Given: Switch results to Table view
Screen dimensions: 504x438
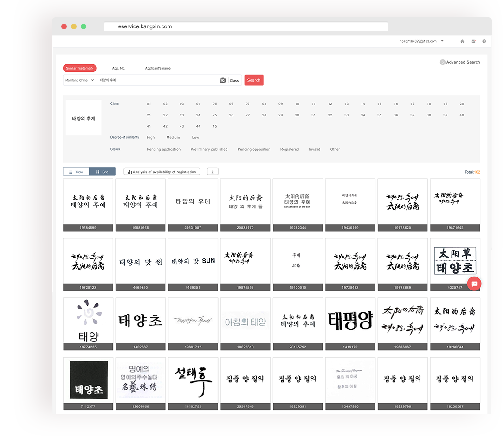Looking at the screenshot, I should (x=76, y=172).
